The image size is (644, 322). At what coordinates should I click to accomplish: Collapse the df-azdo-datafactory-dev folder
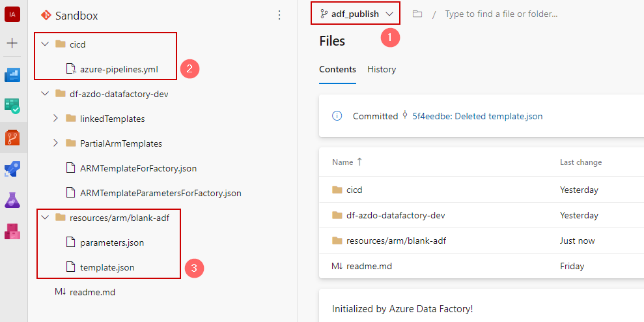tap(45, 94)
